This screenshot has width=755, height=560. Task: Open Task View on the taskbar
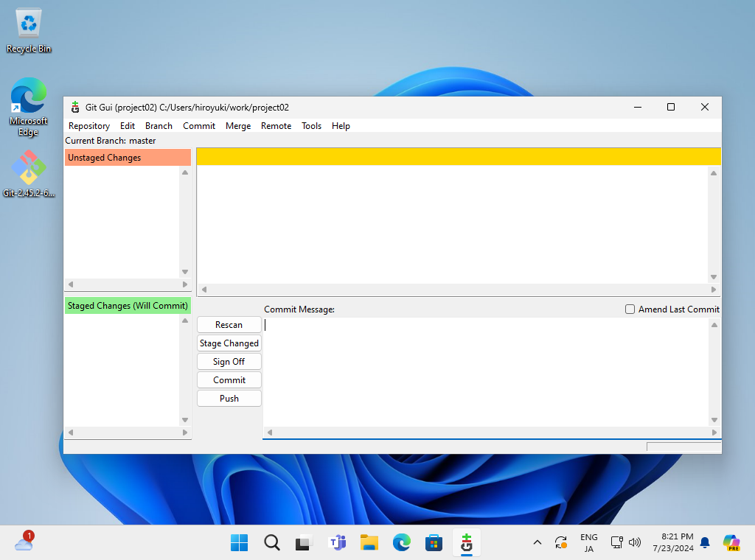pos(304,542)
